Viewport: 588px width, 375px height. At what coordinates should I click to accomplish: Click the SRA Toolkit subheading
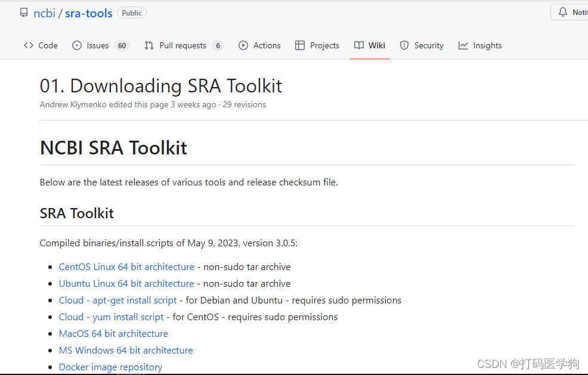tap(76, 213)
